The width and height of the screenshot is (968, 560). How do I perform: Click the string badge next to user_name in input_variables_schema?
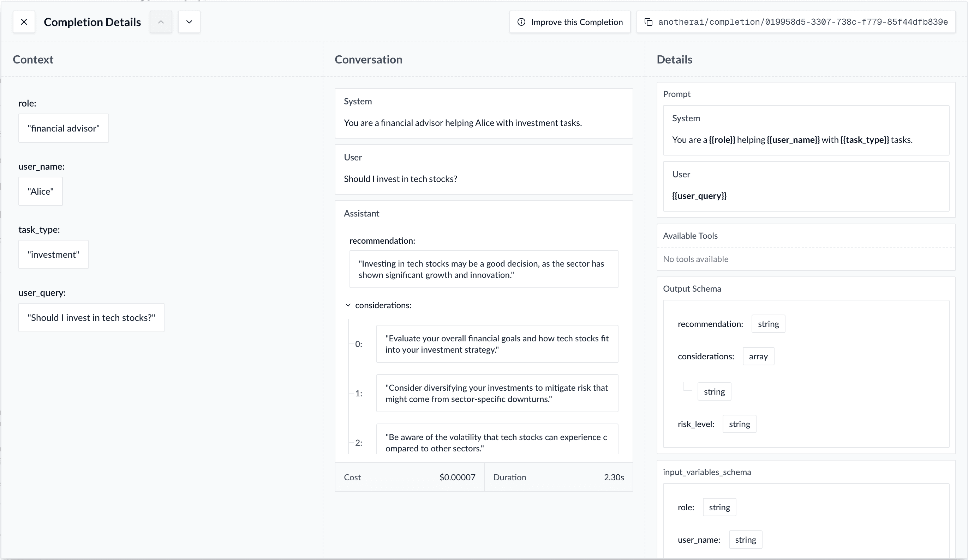point(745,539)
